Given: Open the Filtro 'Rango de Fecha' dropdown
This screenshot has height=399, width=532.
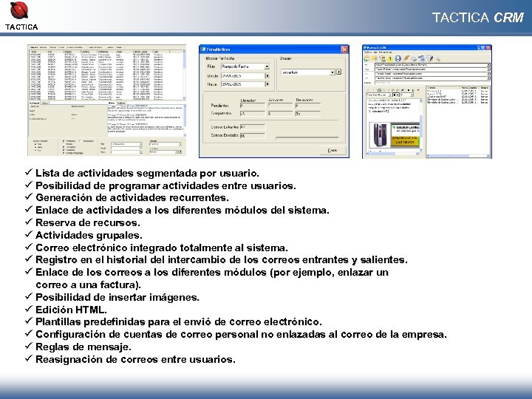Looking at the screenshot, I should click(x=267, y=66).
